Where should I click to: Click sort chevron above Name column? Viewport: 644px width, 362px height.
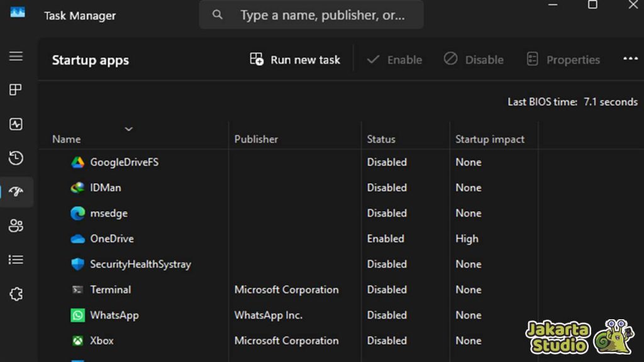click(x=128, y=129)
